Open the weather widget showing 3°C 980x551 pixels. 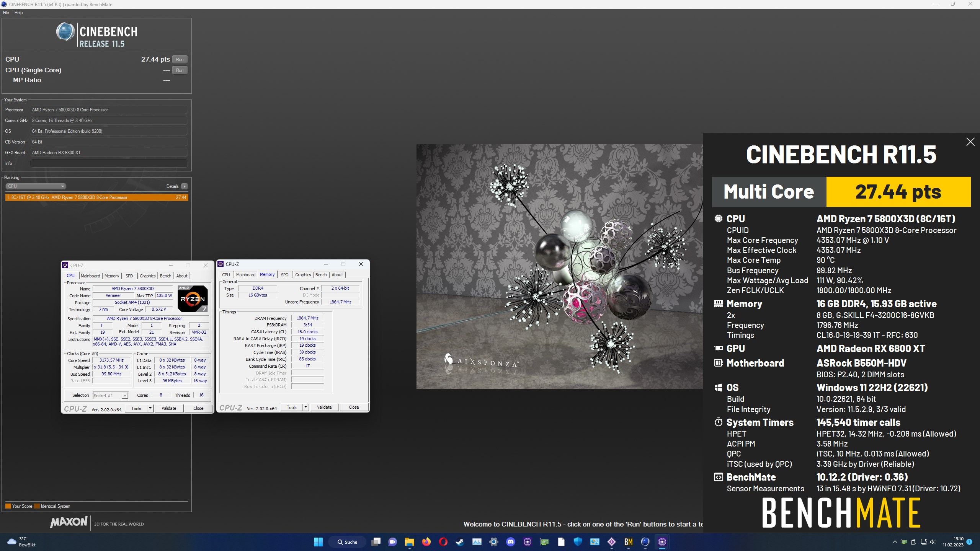coord(22,542)
